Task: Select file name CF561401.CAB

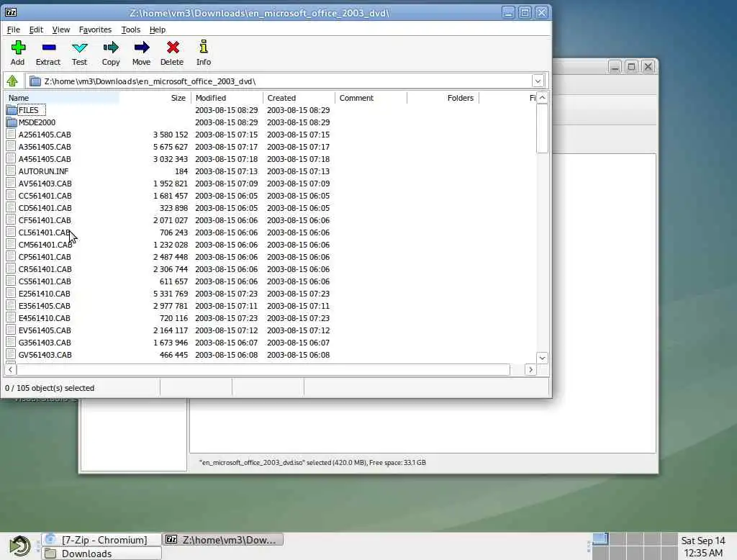Action: click(x=45, y=220)
